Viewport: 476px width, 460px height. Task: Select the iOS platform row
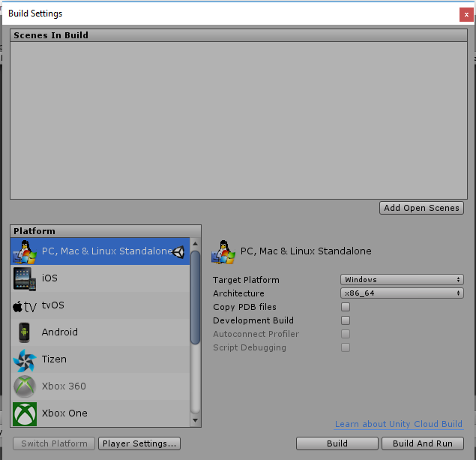[100, 278]
